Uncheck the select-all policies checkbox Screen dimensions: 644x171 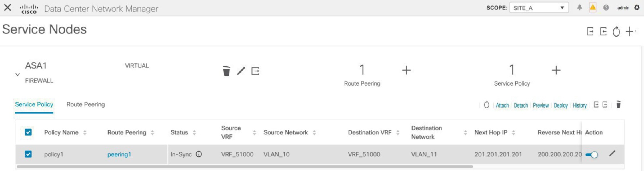28,132
